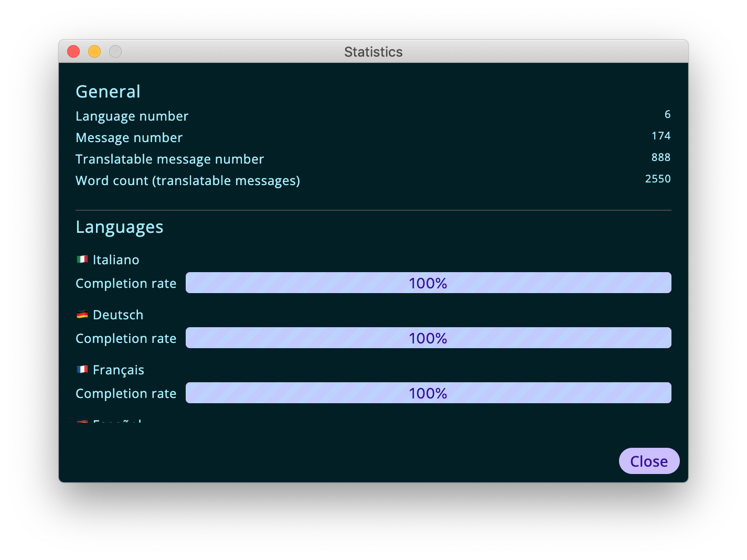Click the word count value 2550
Screen dimensions: 747x560
point(658,179)
